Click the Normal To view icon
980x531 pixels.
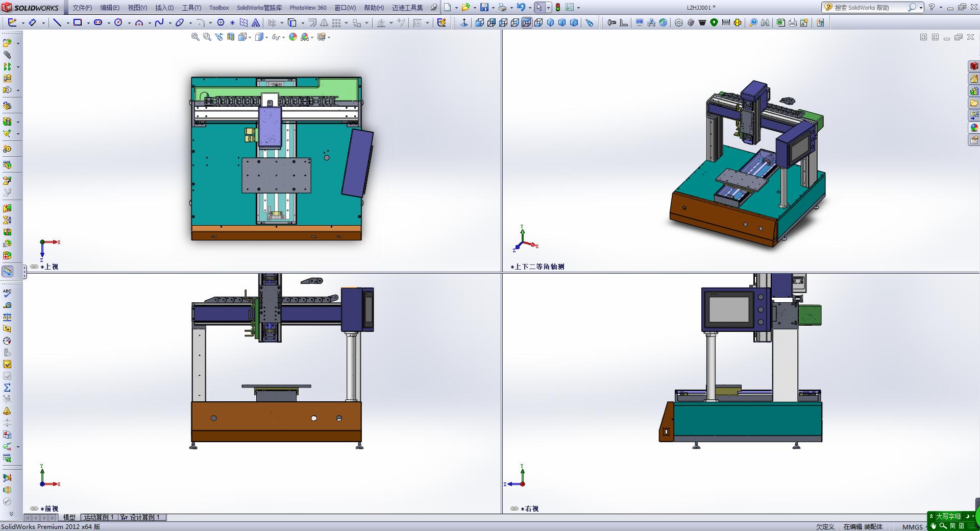tap(464, 22)
